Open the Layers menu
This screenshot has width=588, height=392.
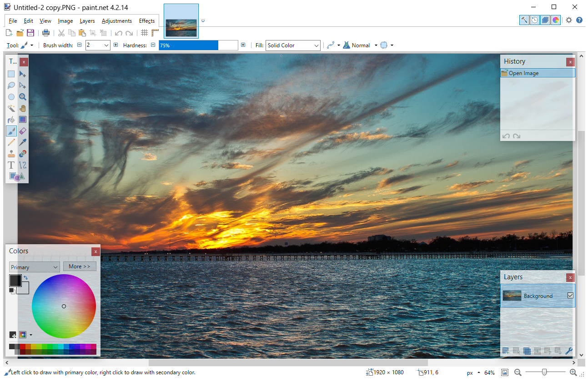click(87, 21)
